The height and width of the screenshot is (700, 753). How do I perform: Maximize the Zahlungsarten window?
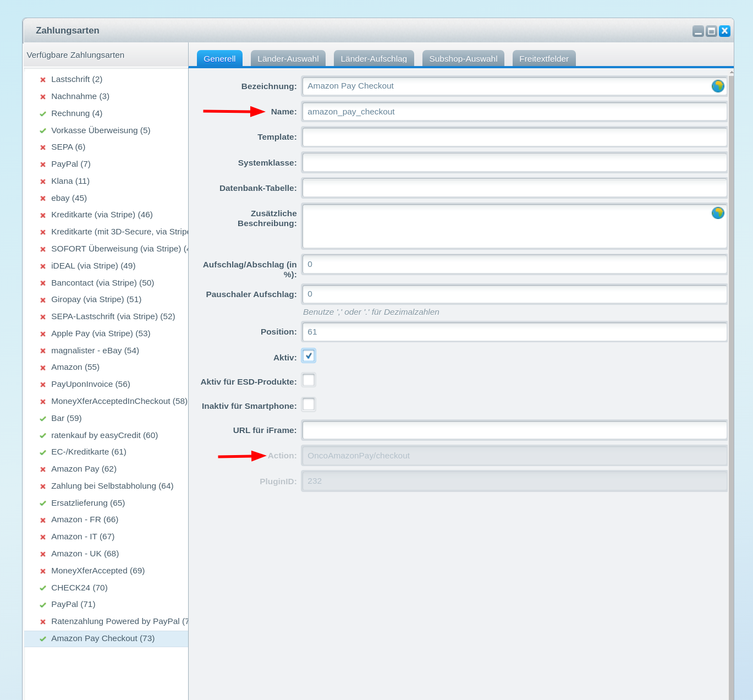coord(711,31)
